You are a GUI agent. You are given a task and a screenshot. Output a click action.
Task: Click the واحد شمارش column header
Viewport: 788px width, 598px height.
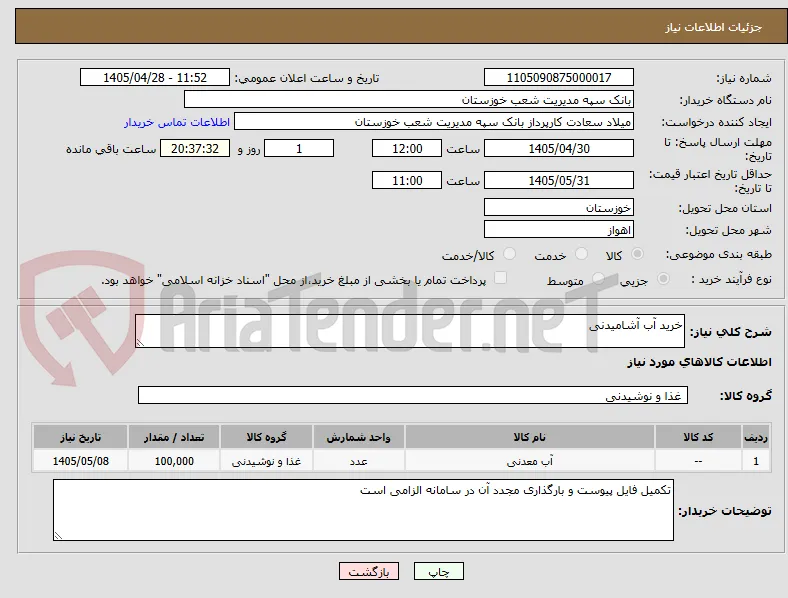(358, 437)
